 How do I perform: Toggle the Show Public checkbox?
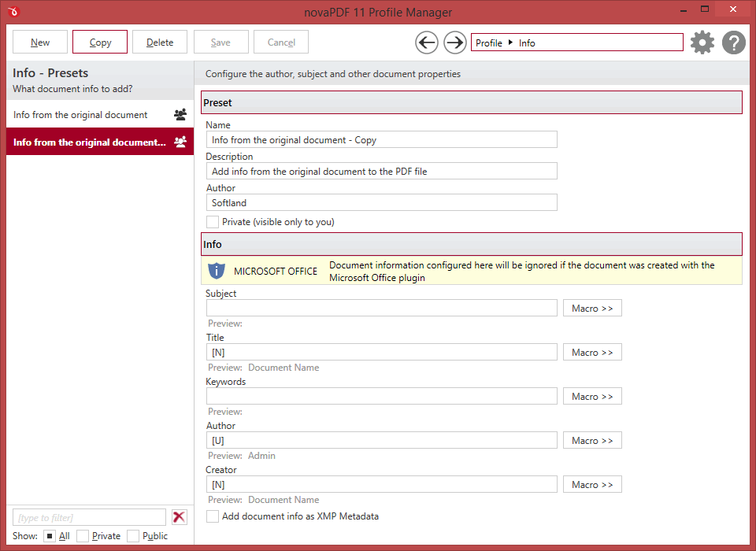pos(133,535)
